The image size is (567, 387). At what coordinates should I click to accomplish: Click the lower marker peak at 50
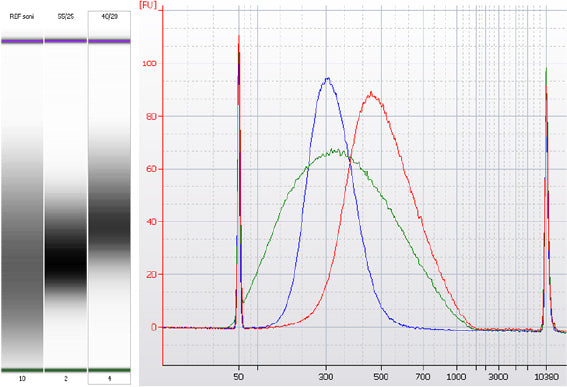239,36
